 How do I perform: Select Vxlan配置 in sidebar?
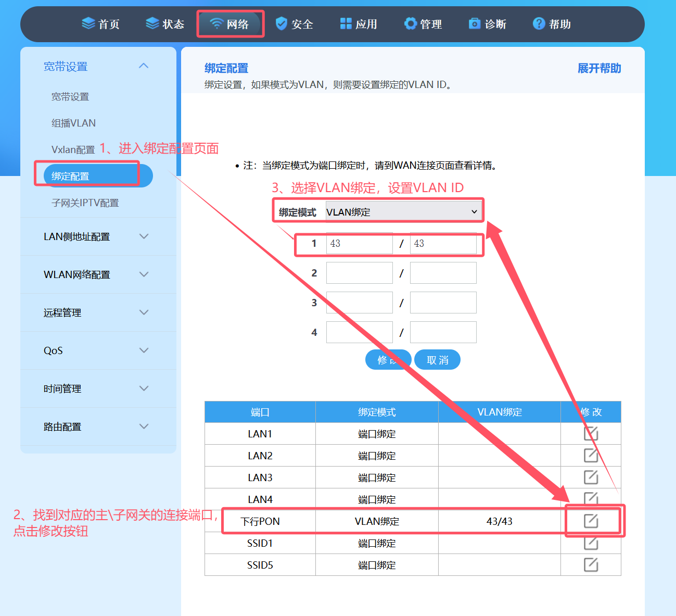pyautogui.click(x=73, y=150)
